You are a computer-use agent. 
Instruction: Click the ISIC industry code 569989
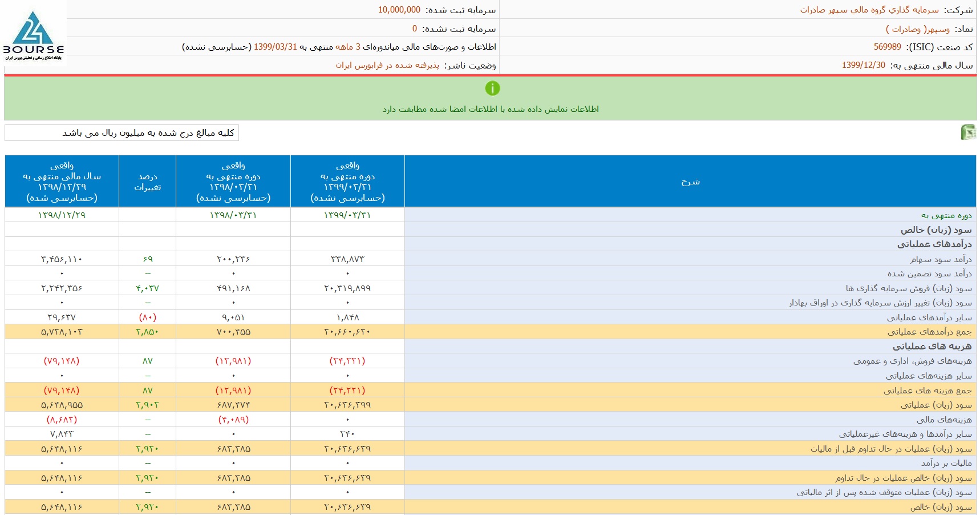tap(887, 47)
